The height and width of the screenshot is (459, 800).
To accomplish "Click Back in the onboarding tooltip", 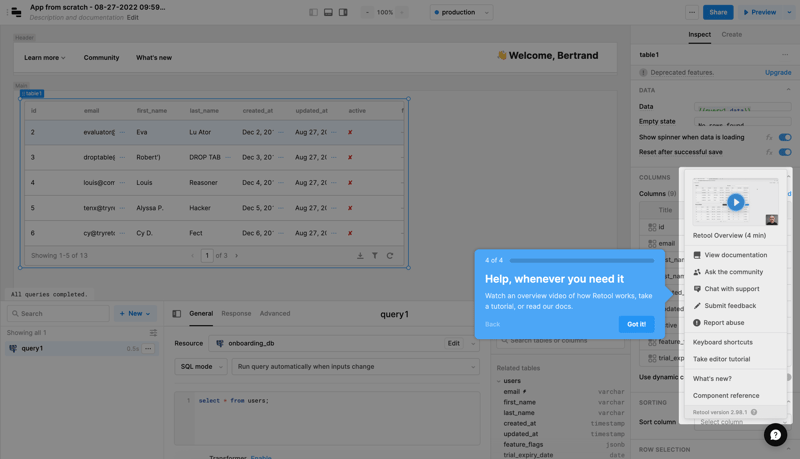I will (x=492, y=324).
